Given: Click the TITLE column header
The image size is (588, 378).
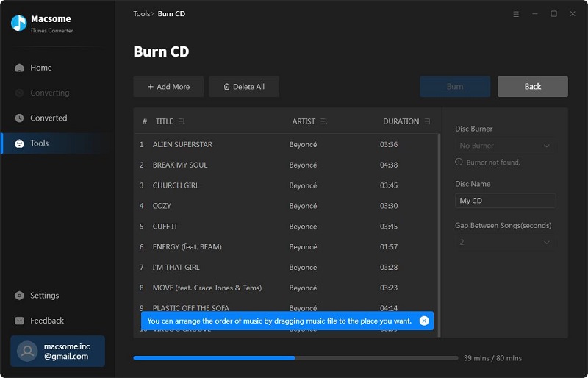Looking at the screenshot, I should [164, 121].
